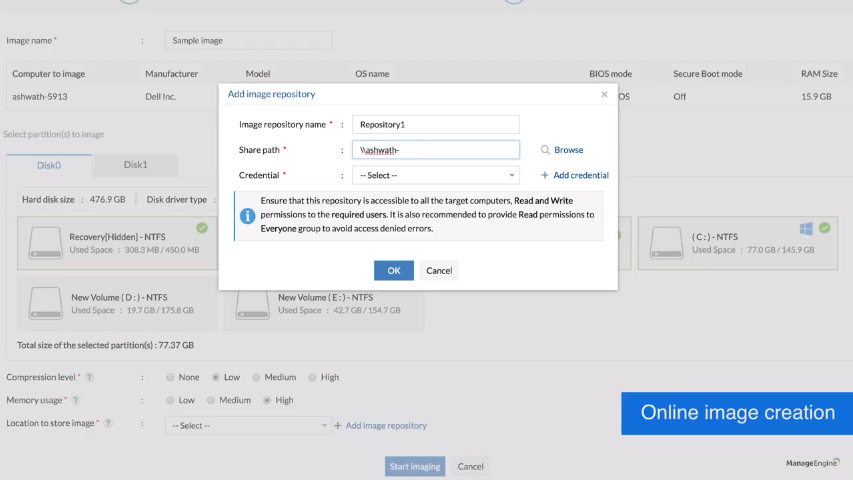Click the Add credential link
853x480 pixels.
pyautogui.click(x=574, y=175)
